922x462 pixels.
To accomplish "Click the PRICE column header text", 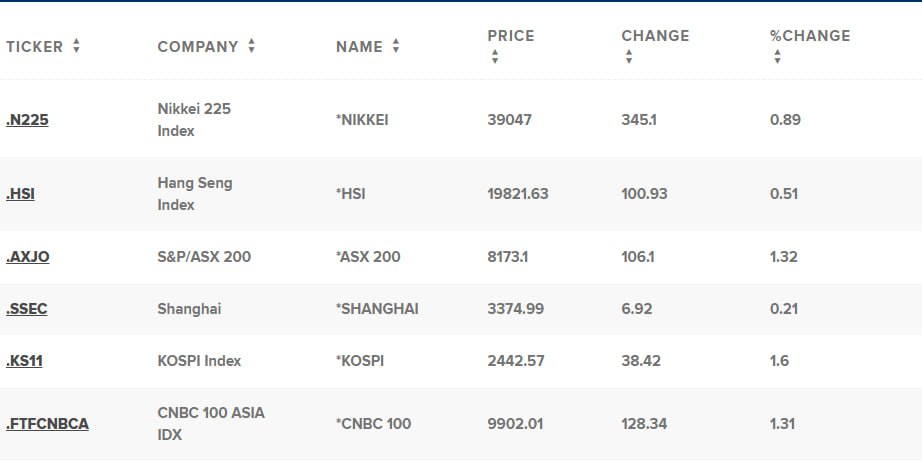I will pos(511,36).
